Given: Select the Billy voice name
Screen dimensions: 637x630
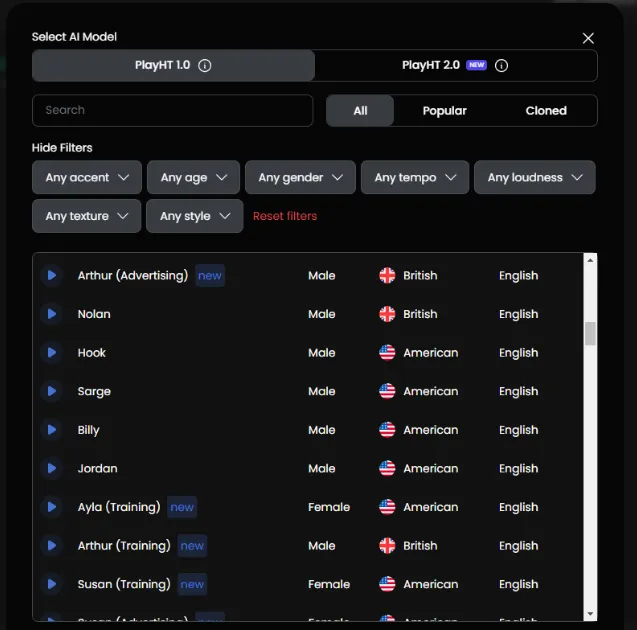Looking at the screenshot, I should (88, 430).
